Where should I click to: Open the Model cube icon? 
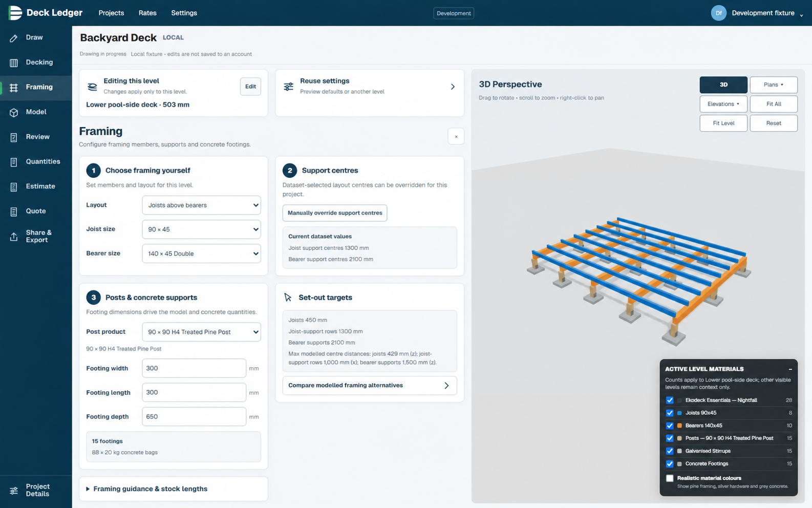pyautogui.click(x=14, y=112)
